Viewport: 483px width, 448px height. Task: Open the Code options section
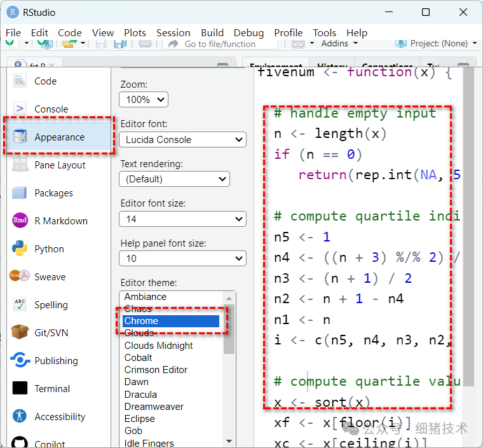[x=58, y=81]
